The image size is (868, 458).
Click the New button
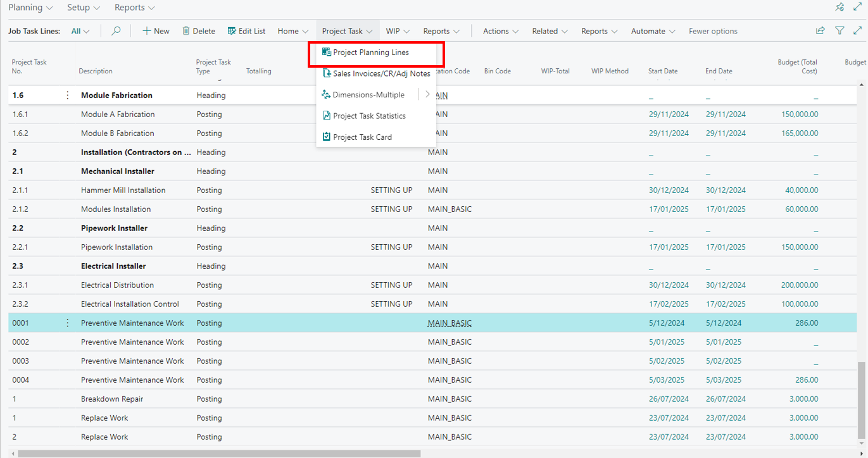coord(156,31)
